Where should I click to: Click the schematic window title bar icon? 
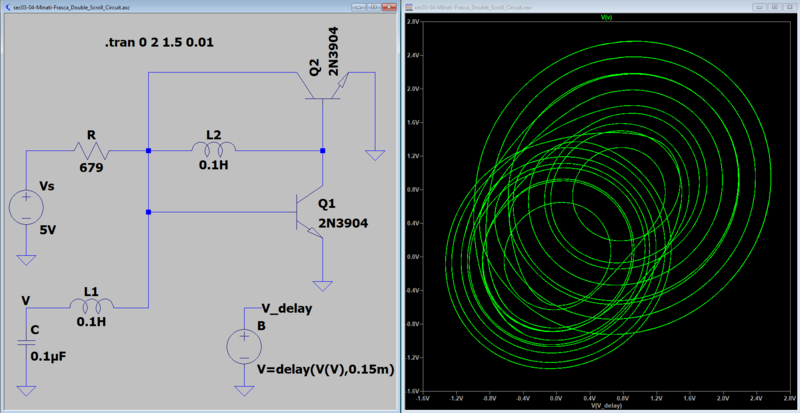(x=6, y=6)
